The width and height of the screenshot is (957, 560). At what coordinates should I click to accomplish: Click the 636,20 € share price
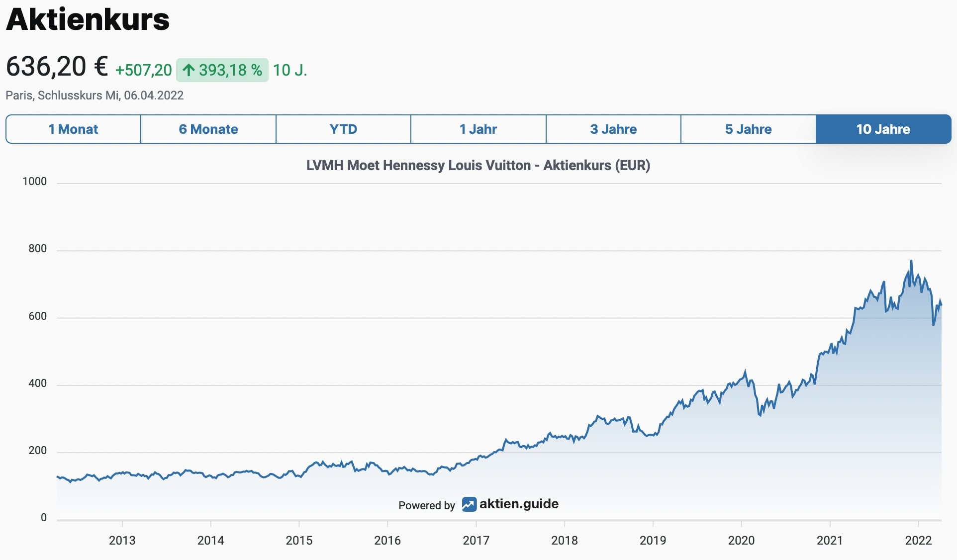point(57,67)
